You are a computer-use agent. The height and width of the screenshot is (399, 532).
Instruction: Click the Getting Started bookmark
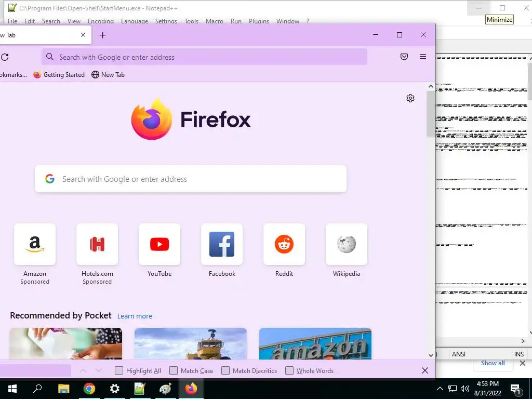coord(59,75)
